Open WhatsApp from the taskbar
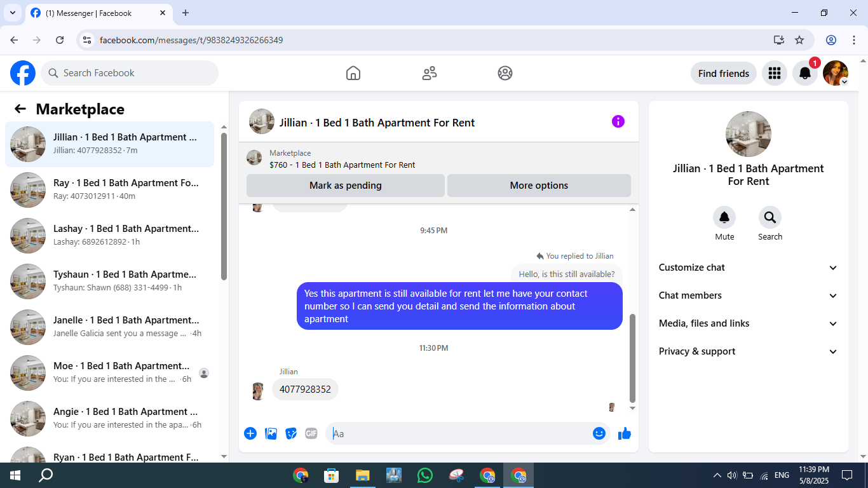The width and height of the screenshot is (868, 488). 425,475
